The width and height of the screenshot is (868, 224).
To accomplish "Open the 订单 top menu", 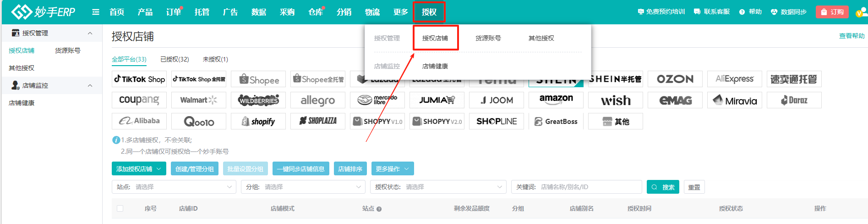I will [x=174, y=12].
